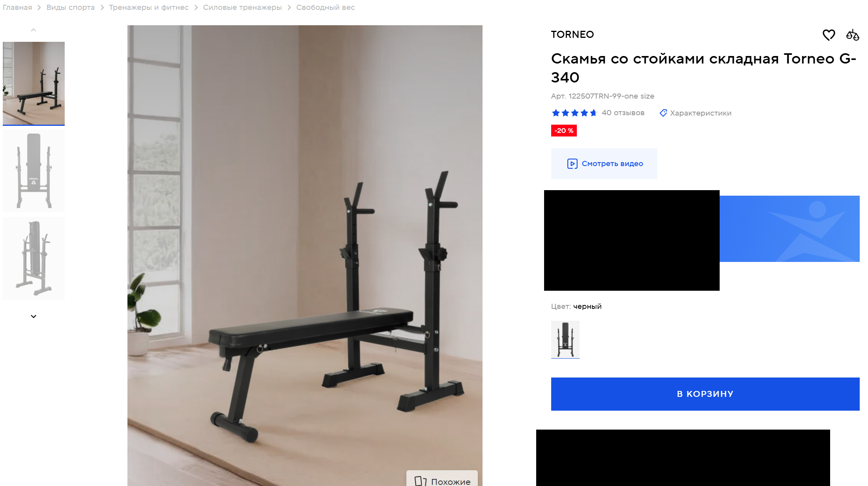The height and width of the screenshot is (486, 868).
Task: Click the characteristics tag icon
Action: click(x=663, y=113)
